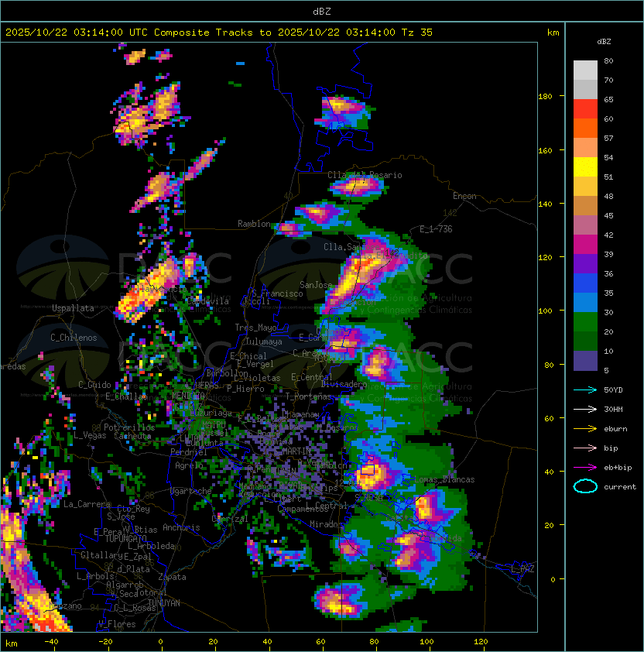
Task: Click the 'Divisadero' map label
Action: click(344, 384)
